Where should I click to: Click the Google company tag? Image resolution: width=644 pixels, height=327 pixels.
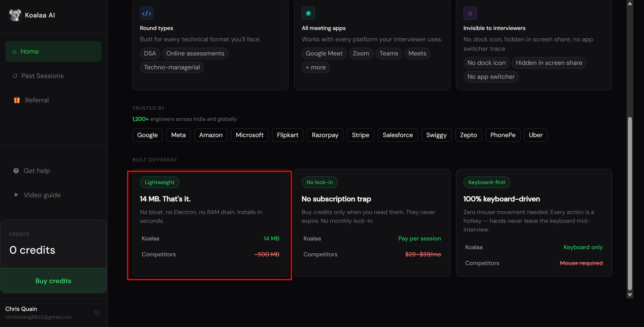pos(147,135)
